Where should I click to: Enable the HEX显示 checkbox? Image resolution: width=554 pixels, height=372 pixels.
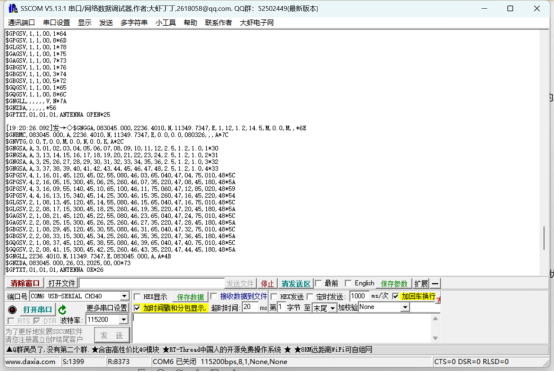point(137,296)
